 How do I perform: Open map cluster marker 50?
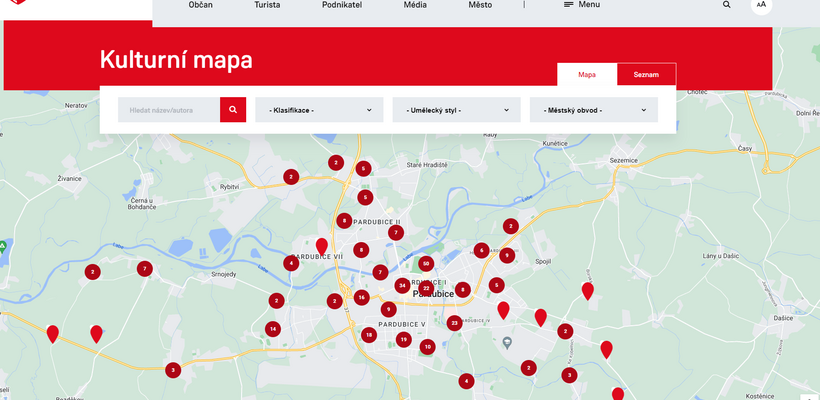[x=426, y=264]
